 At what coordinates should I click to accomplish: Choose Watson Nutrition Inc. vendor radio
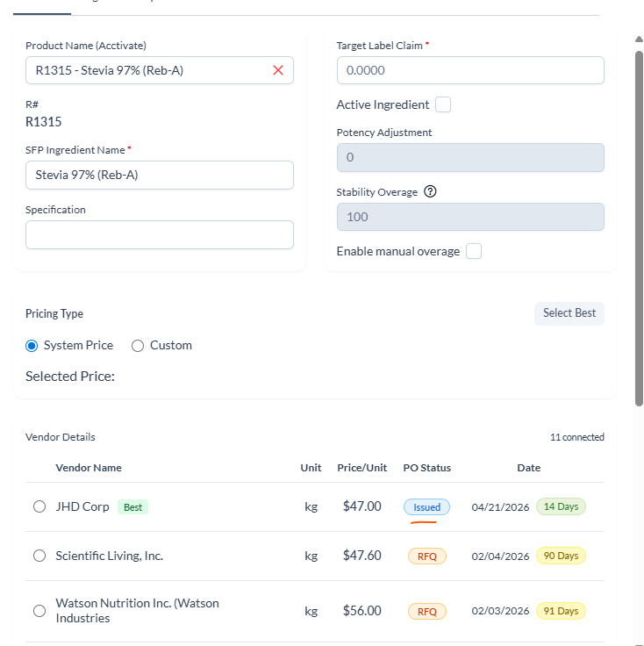click(x=39, y=611)
